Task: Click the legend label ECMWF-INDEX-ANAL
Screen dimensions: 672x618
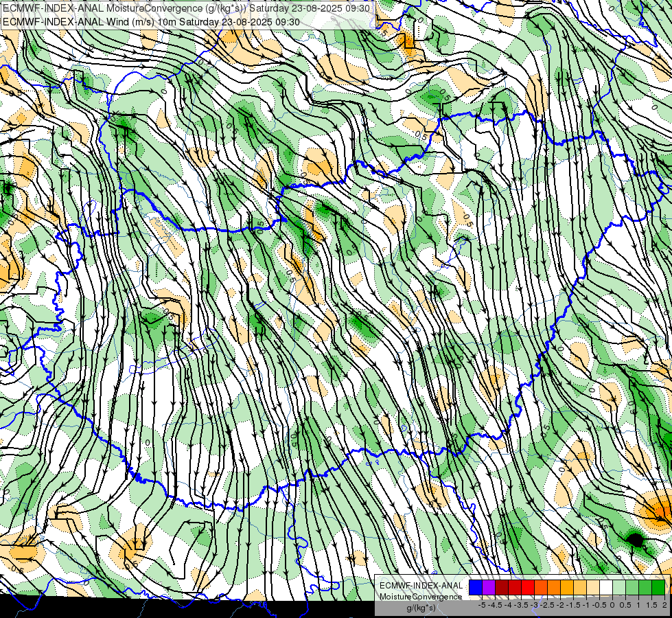Action: (421, 586)
